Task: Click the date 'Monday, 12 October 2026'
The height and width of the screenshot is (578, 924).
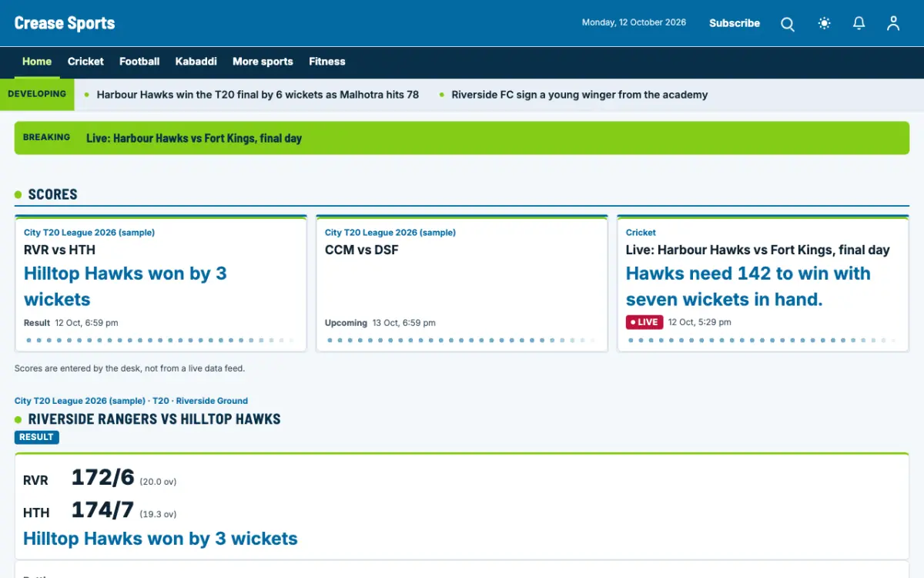Action: [634, 22]
